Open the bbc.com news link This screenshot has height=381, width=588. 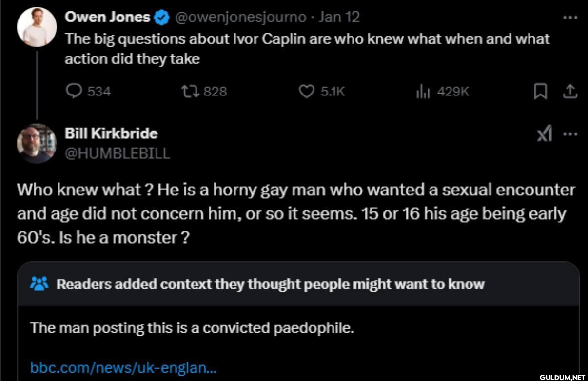coord(123,366)
